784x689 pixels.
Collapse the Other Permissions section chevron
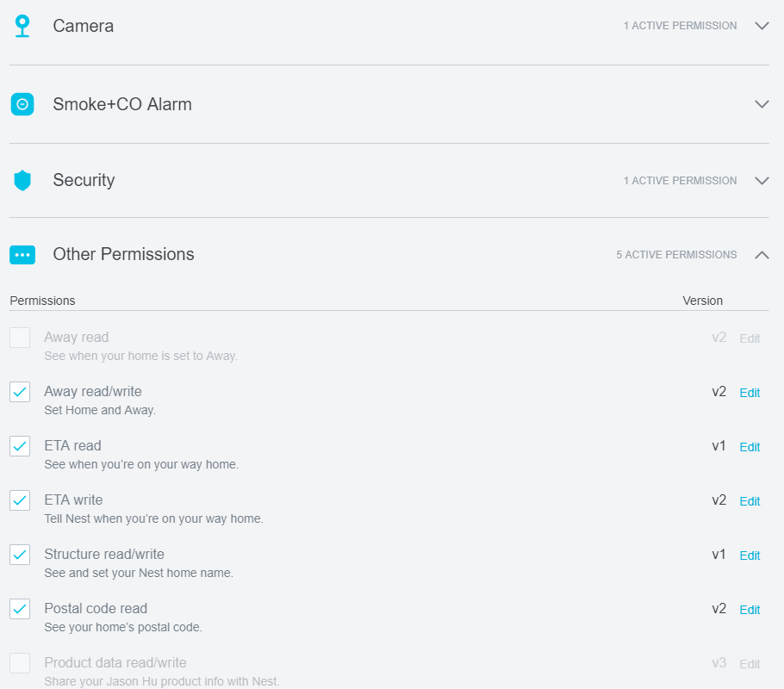click(x=762, y=255)
